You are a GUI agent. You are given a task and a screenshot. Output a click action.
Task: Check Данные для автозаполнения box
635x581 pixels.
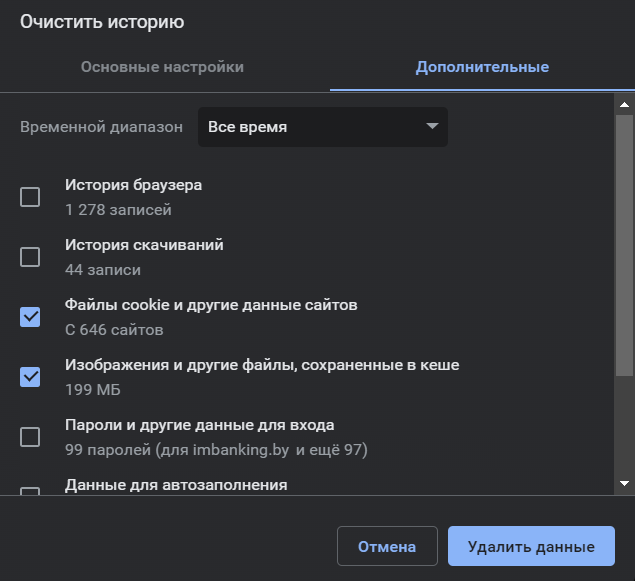30,491
